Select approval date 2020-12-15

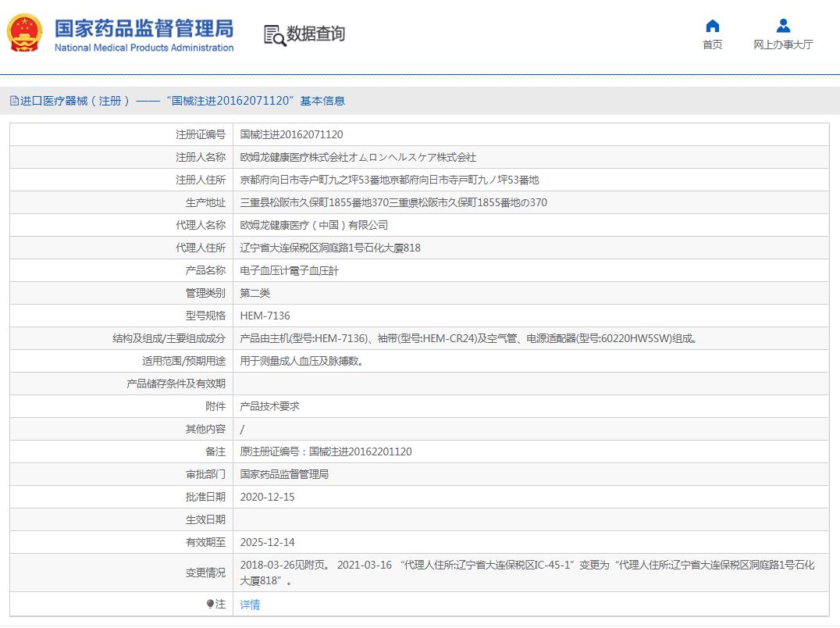click(x=267, y=497)
